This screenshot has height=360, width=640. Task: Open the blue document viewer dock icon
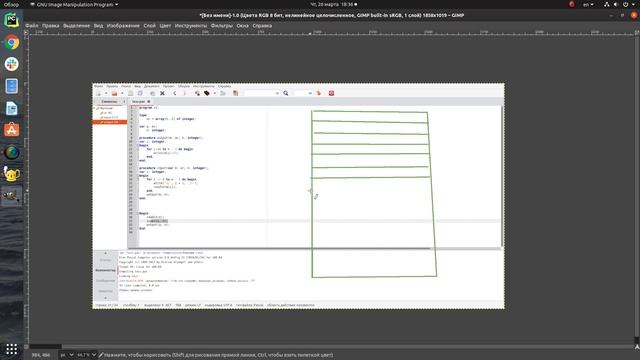click(11, 86)
